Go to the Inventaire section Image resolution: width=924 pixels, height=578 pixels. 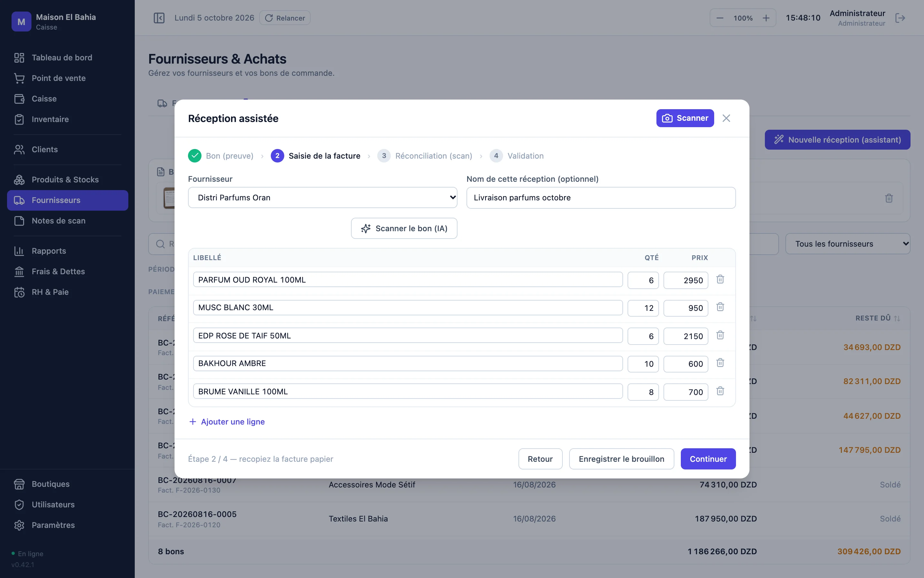point(68,119)
